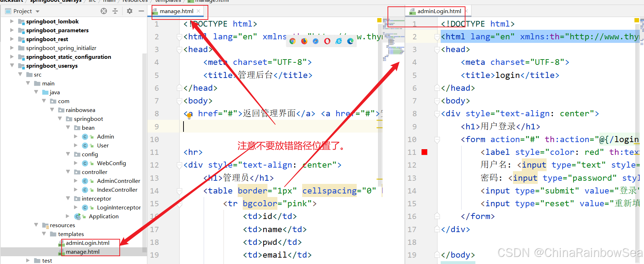Open AdminController in the tree

(x=119, y=181)
